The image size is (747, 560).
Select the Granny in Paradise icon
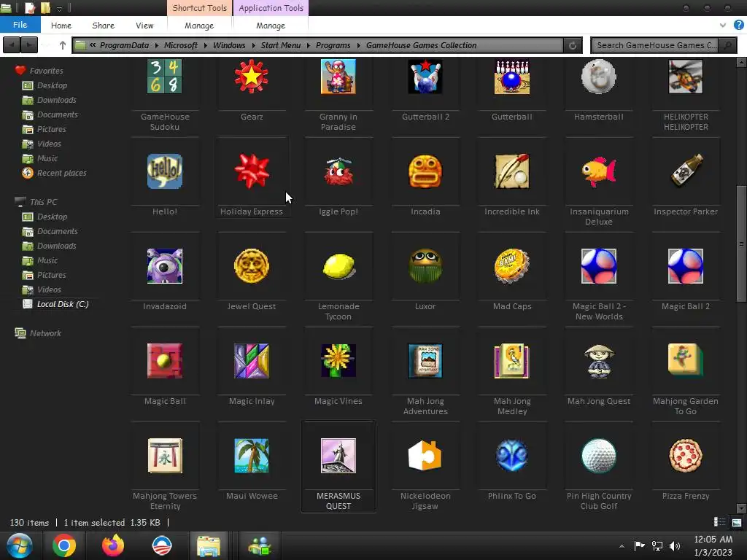click(x=338, y=77)
